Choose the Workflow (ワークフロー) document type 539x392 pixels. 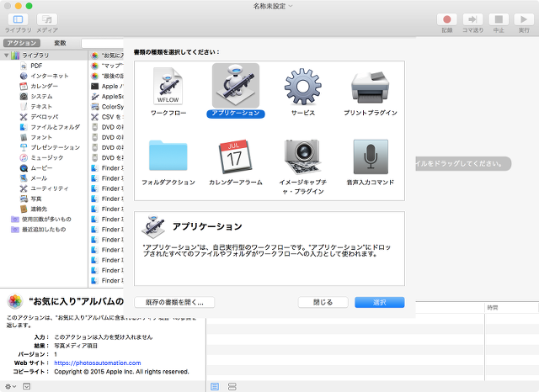coord(168,87)
